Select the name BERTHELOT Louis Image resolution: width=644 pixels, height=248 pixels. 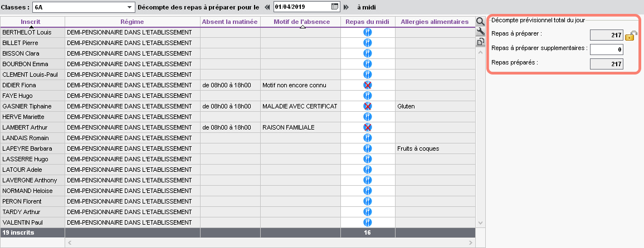pos(27,32)
